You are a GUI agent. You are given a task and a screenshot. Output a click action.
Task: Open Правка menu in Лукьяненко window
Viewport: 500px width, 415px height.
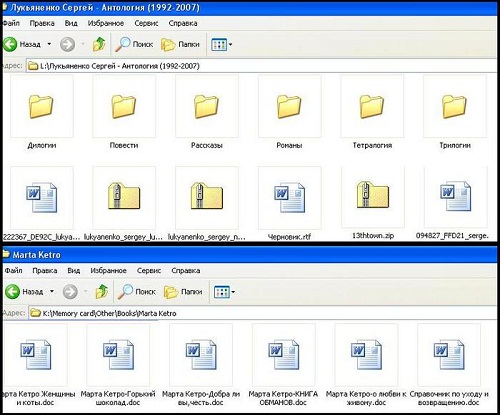point(42,23)
